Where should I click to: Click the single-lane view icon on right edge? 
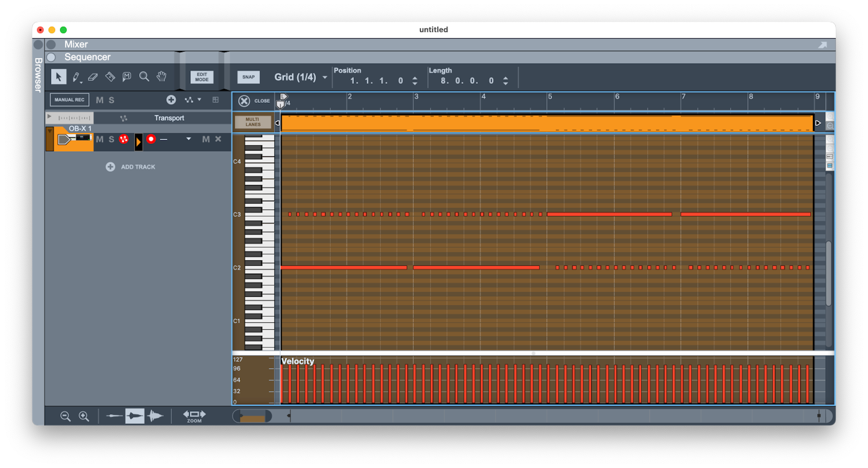(x=830, y=157)
